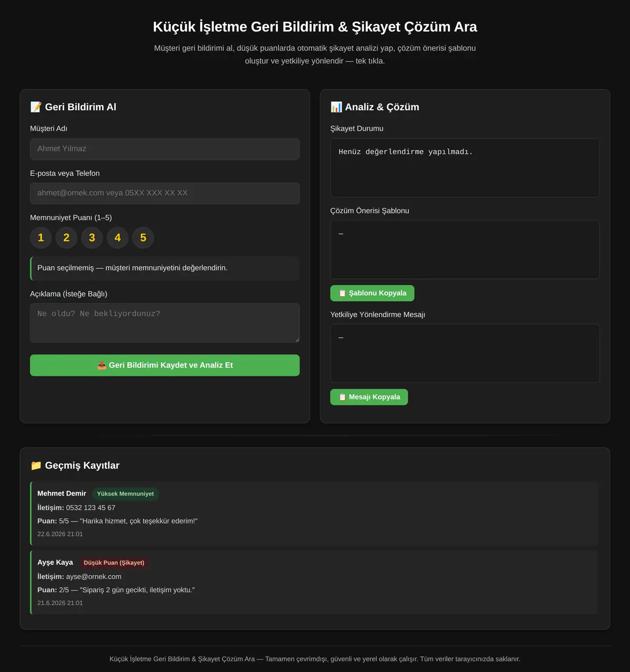The image size is (630, 672).
Task: Click the Açıklama text area
Action: [165, 323]
